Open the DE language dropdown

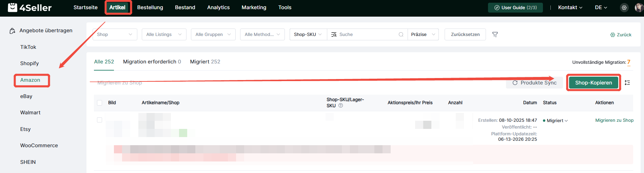(x=601, y=7)
